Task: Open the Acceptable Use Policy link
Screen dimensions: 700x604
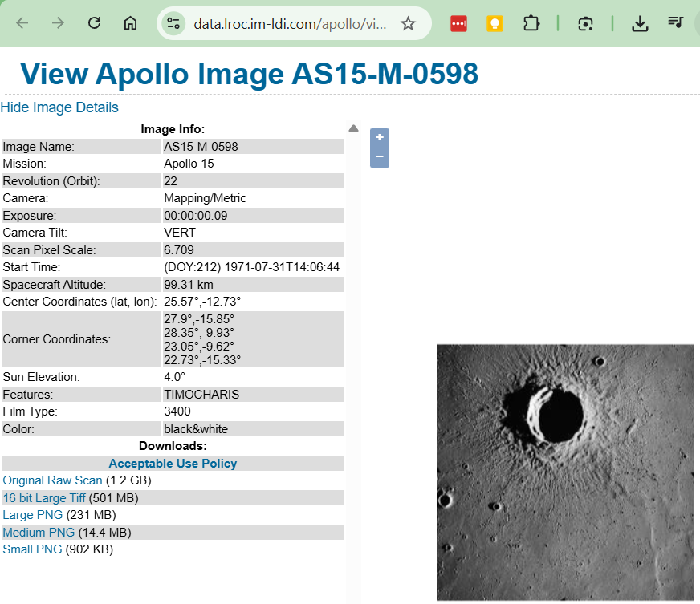Action: (173, 464)
